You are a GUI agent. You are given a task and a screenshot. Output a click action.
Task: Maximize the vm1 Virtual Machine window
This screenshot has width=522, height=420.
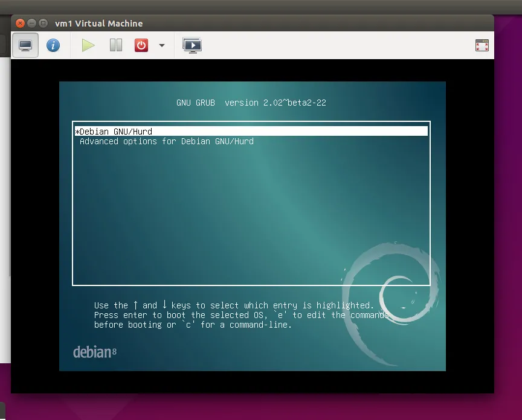click(x=43, y=24)
